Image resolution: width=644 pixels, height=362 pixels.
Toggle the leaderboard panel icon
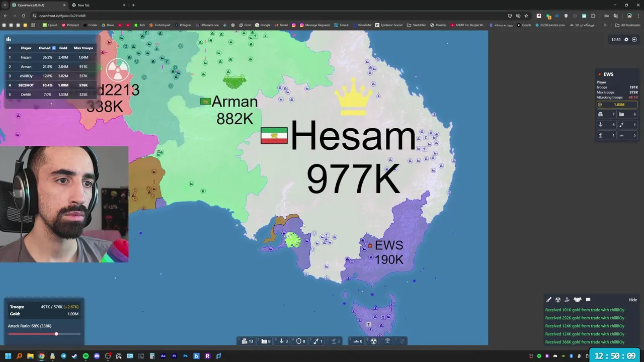click(9, 39)
